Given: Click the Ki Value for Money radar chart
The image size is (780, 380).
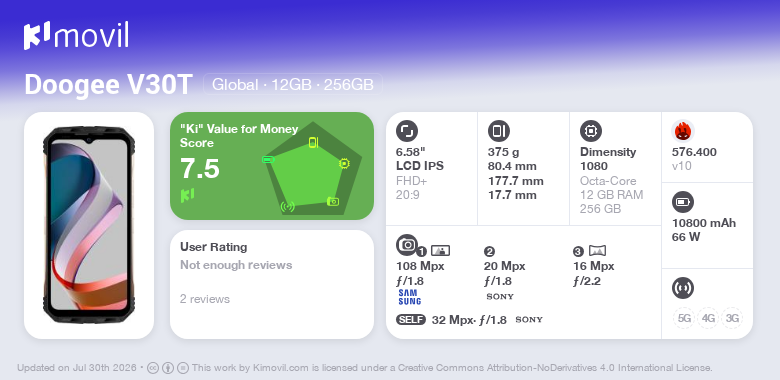Looking at the screenshot, I should (312, 169).
